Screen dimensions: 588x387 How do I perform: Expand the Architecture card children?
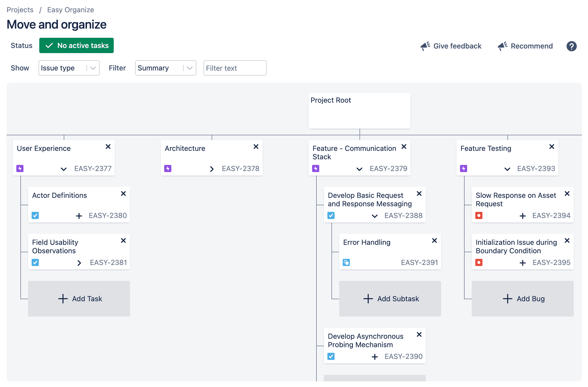212,169
